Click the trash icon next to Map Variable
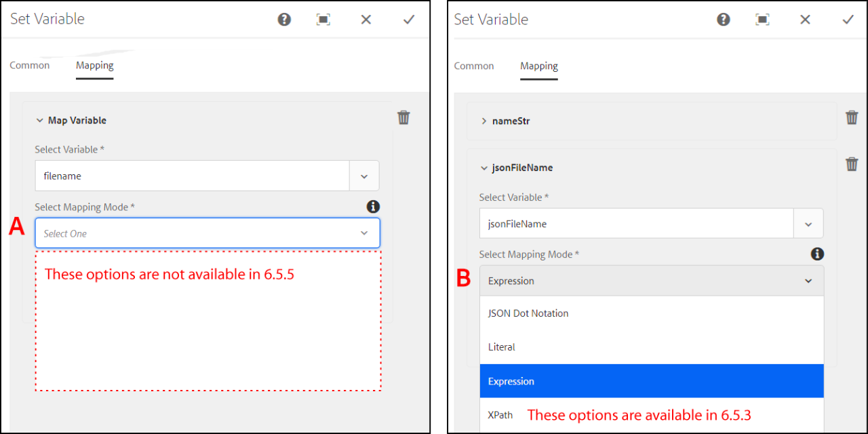This screenshot has height=434, width=868. click(x=403, y=117)
